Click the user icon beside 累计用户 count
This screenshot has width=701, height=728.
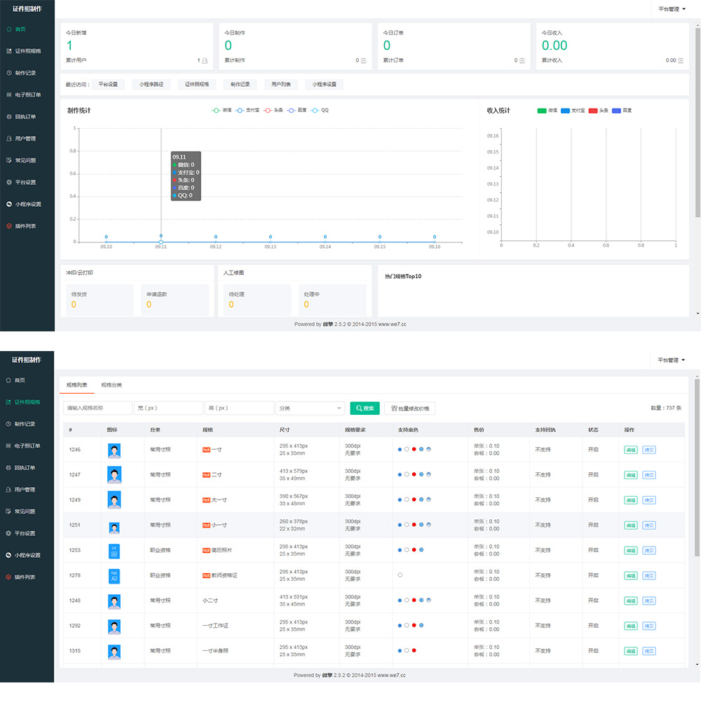point(205,61)
